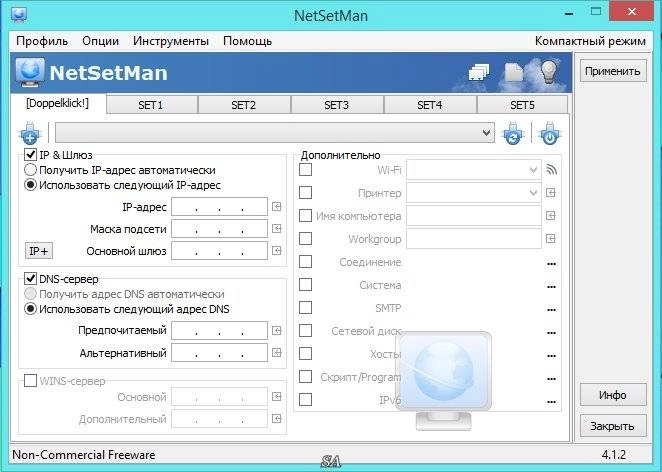Enable the WINS-сервер checkbox
Viewport: 662px width, 472px height.
(30, 381)
